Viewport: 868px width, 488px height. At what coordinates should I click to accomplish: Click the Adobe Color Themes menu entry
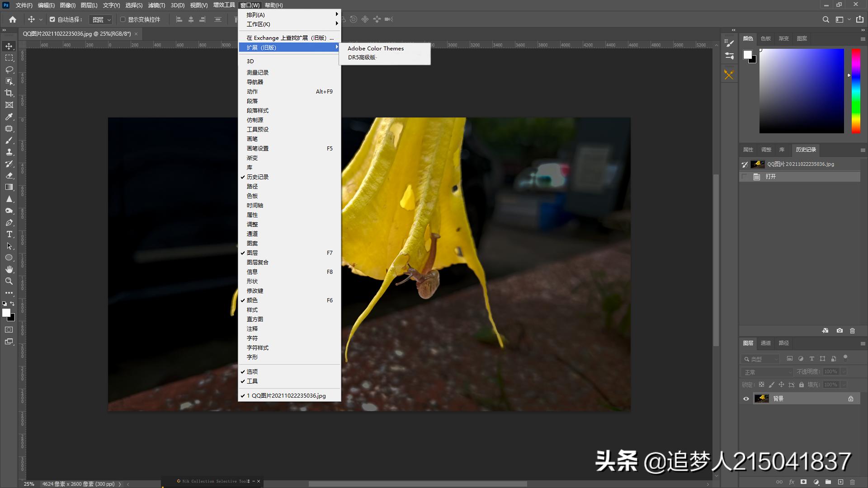[376, 48]
